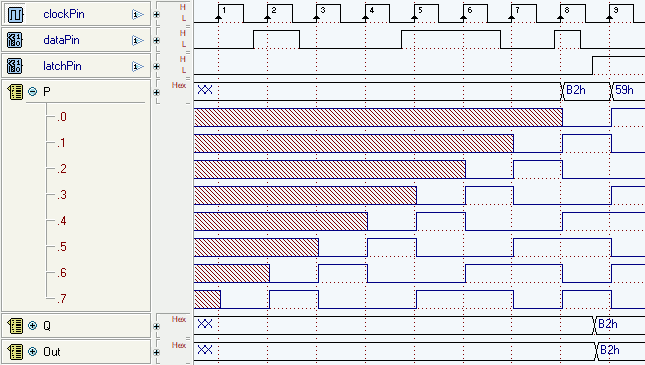Click the Hex radix label for Q
This screenshot has height=365, width=645.
pos(179,319)
